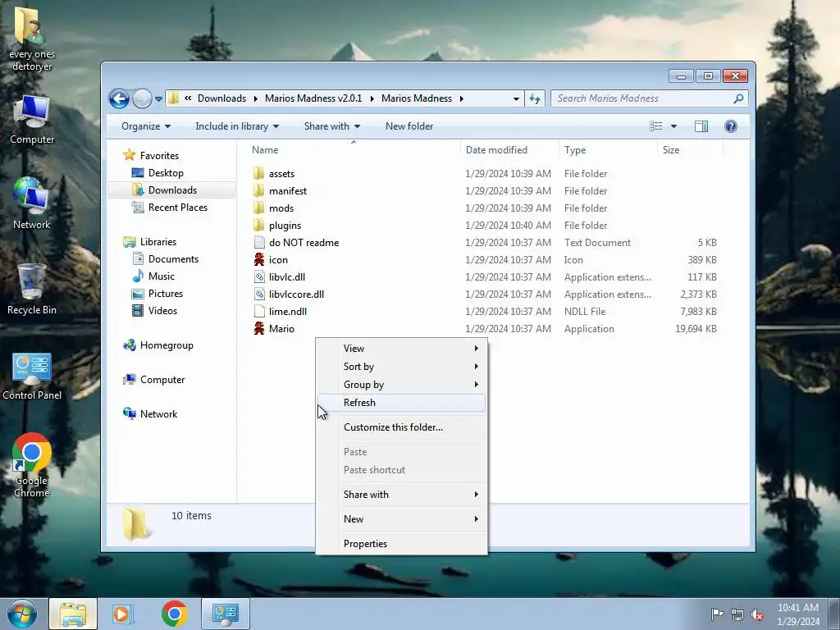Open context menu's Share with submenu
Image resolution: width=840 pixels, height=630 pixels.
point(401,495)
